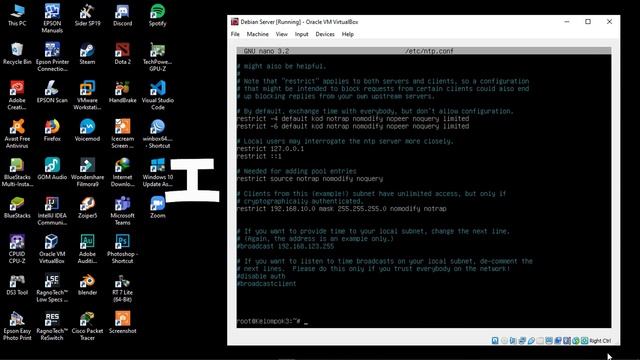Open Adobe Creative Cloud icon
The height and width of the screenshot is (360, 640).
tap(17, 96)
